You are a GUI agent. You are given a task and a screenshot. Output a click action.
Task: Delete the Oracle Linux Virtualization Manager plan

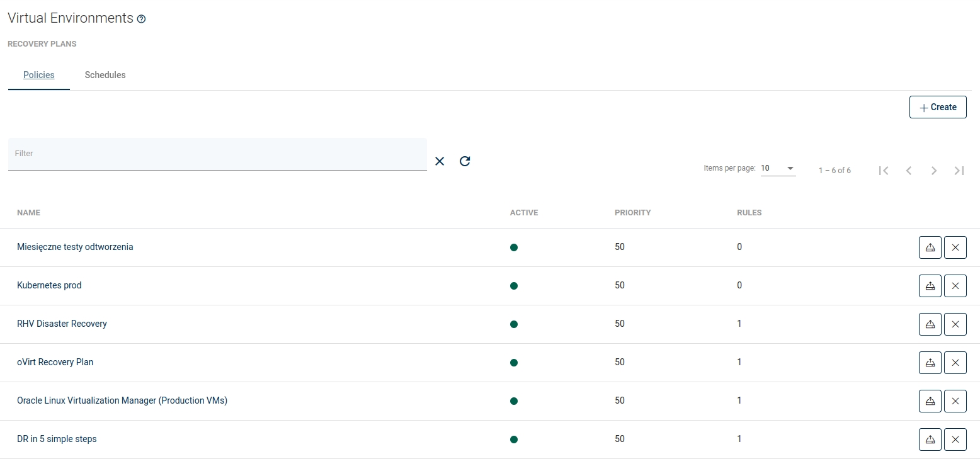point(955,401)
